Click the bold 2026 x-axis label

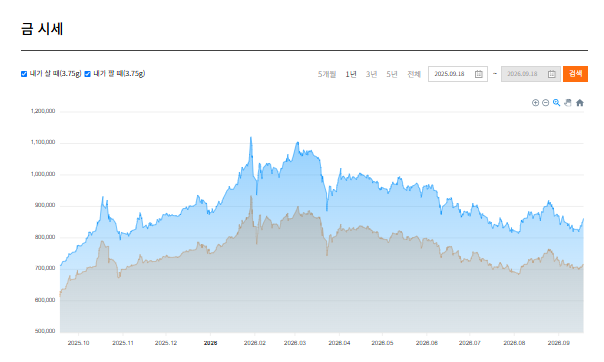click(x=210, y=343)
